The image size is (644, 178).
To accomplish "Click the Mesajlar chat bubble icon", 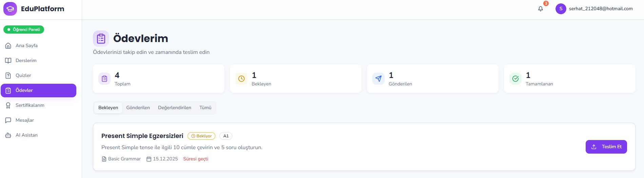I will pyautogui.click(x=8, y=120).
